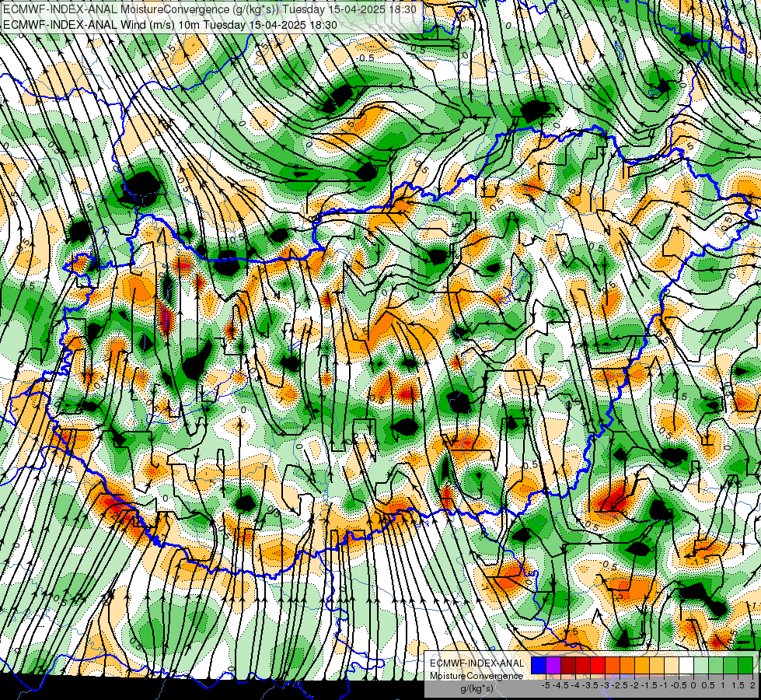Image resolution: width=761 pixels, height=700 pixels.
Task: Click the '-1.5' tick label on legend scale
Action: pyautogui.click(x=649, y=685)
